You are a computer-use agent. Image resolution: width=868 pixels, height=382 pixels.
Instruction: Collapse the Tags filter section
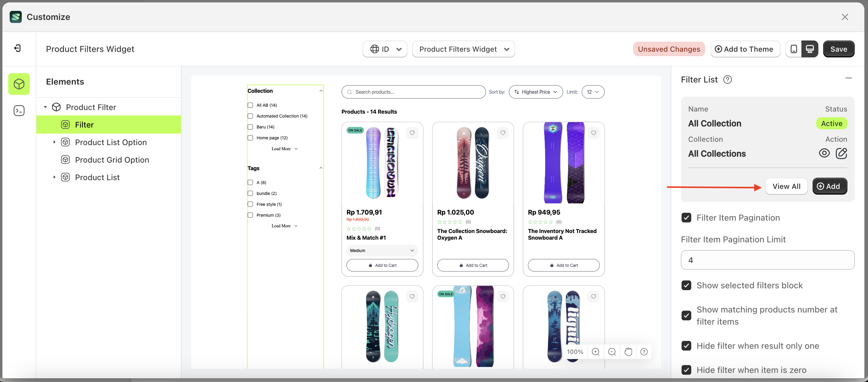pyautogui.click(x=321, y=168)
